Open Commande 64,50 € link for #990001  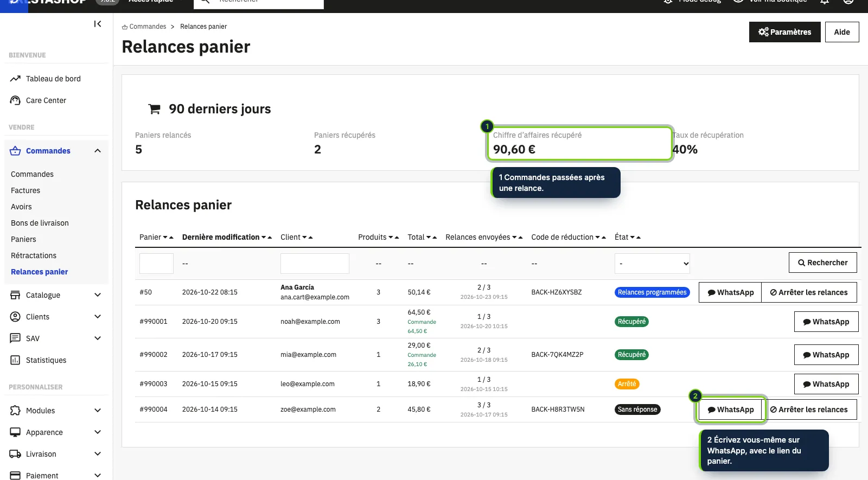(x=422, y=327)
